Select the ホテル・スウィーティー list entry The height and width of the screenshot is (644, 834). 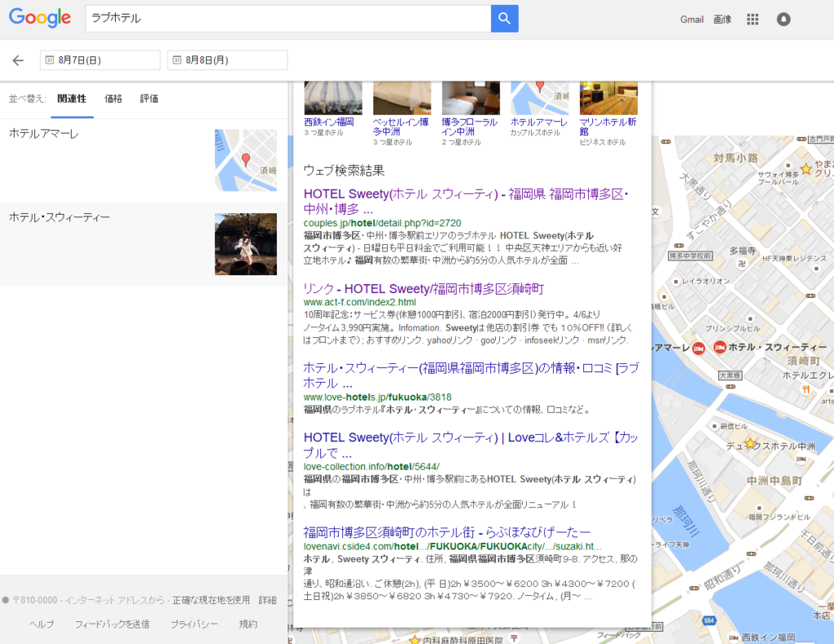tap(143, 244)
